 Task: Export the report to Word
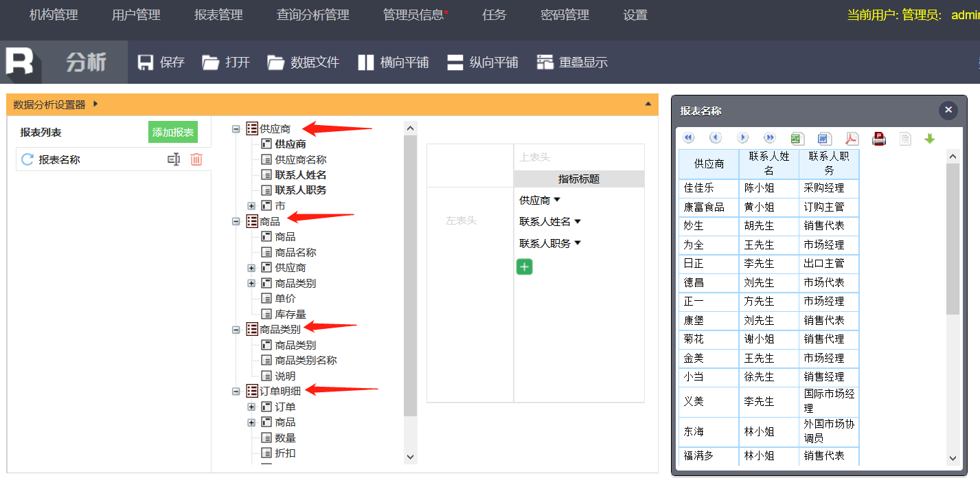tap(825, 139)
